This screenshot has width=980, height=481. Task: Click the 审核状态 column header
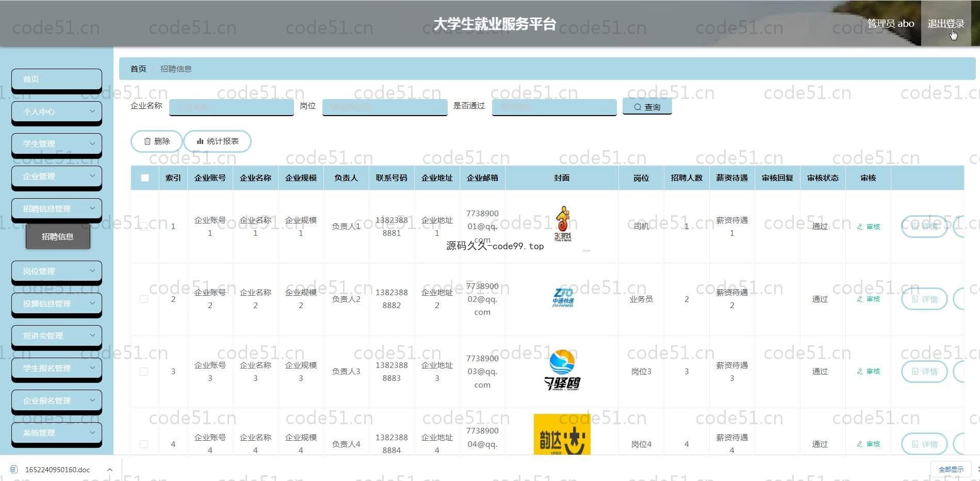pos(823,178)
